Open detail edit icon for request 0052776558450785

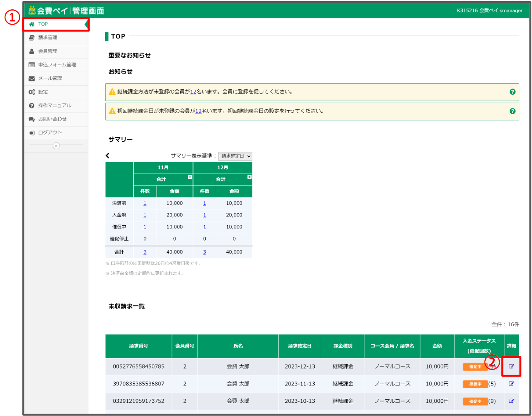point(511,366)
